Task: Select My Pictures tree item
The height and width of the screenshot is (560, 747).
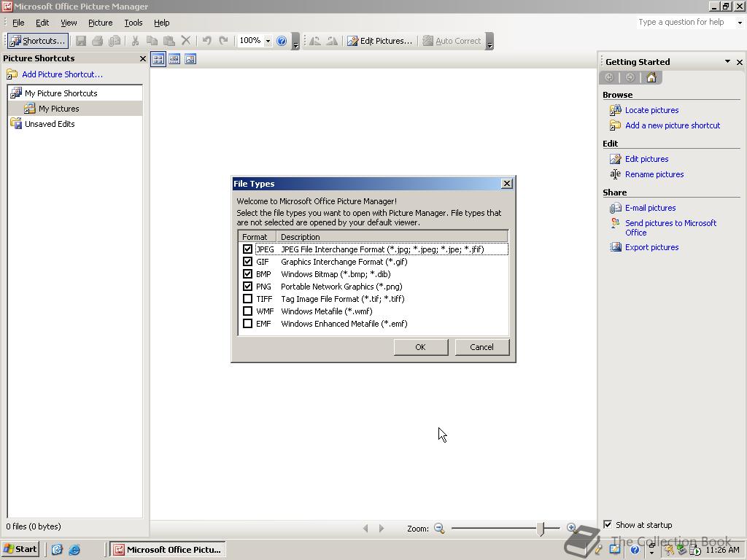Action: (58, 109)
